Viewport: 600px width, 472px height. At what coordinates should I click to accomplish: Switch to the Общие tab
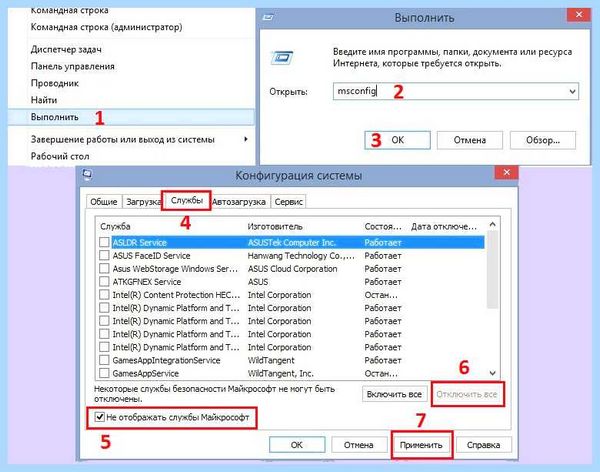point(104,202)
